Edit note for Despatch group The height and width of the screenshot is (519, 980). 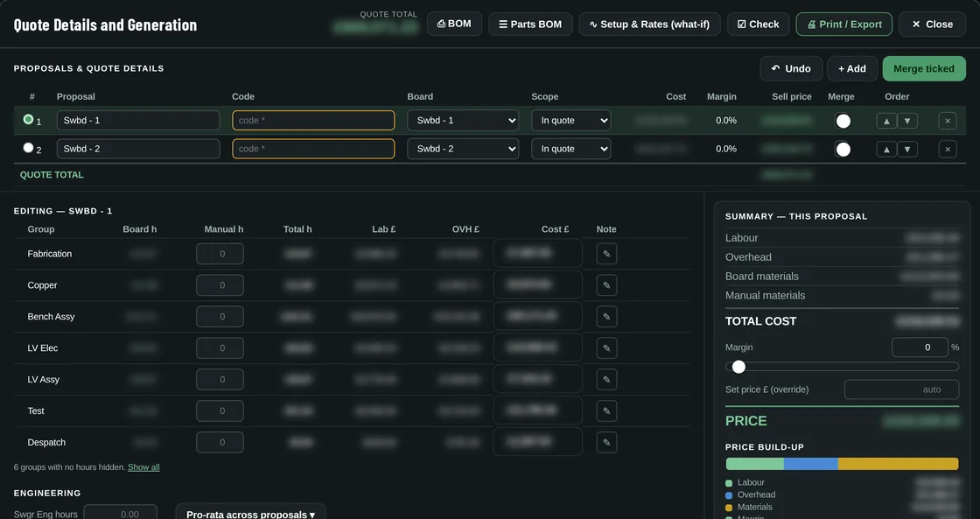click(606, 442)
